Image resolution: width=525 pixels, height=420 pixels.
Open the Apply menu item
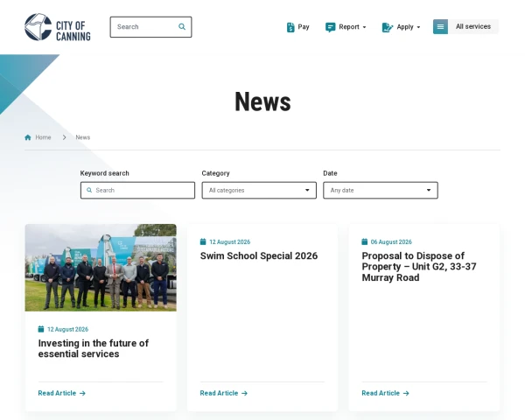pos(401,27)
